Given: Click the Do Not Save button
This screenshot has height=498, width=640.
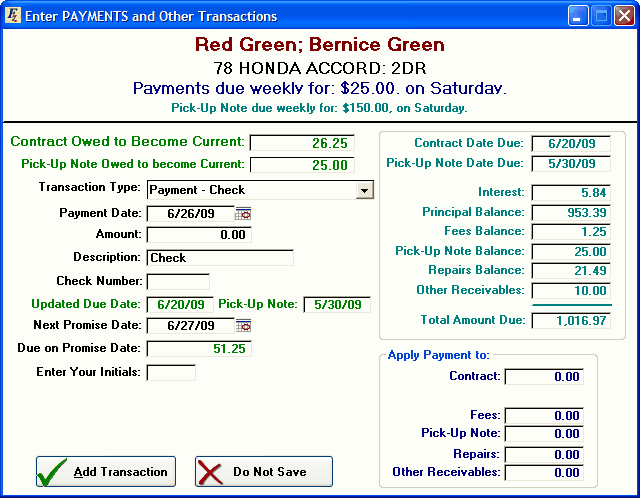Looking at the screenshot, I should [x=263, y=471].
